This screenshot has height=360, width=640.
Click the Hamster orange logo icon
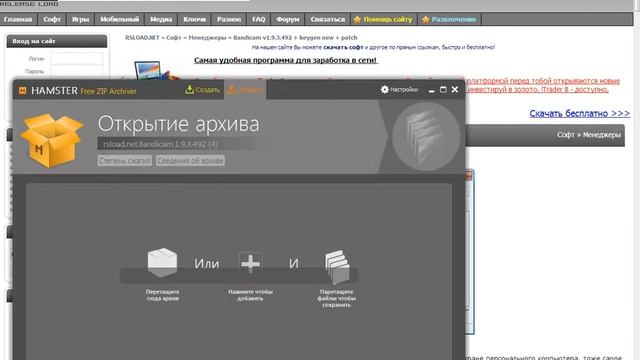[x=23, y=91]
